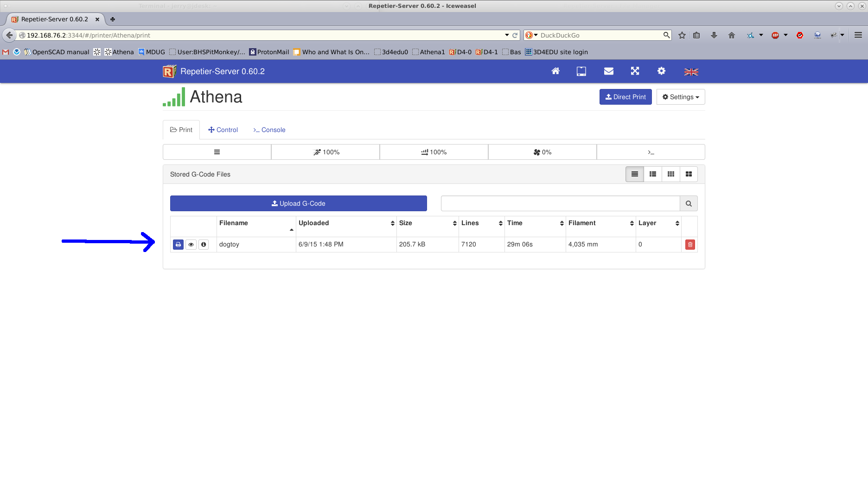Click the UK flag language selector

click(x=691, y=72)
